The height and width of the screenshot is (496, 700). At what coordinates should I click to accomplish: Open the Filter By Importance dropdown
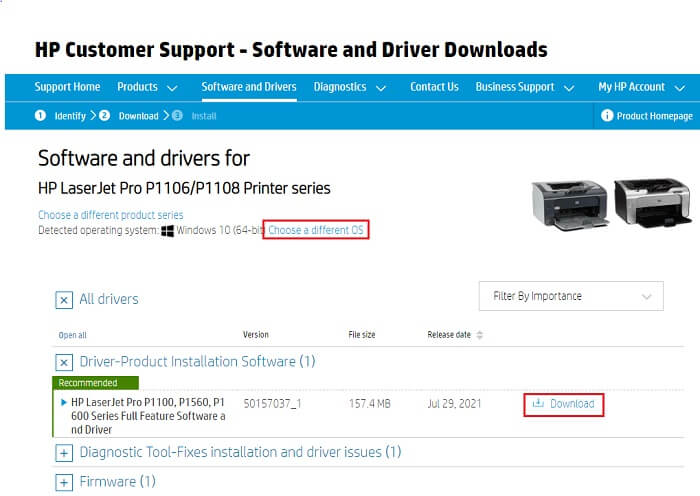coord(570,296)
